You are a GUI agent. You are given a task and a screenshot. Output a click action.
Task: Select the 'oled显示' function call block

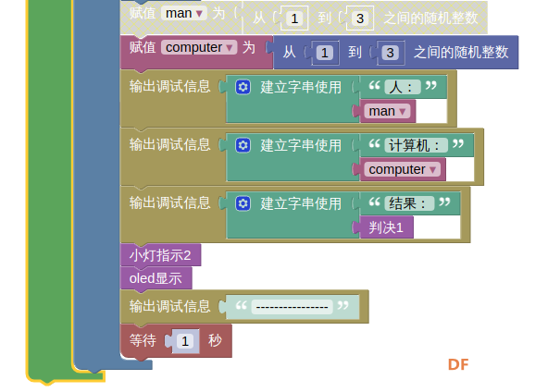click(x=156, y=278)
